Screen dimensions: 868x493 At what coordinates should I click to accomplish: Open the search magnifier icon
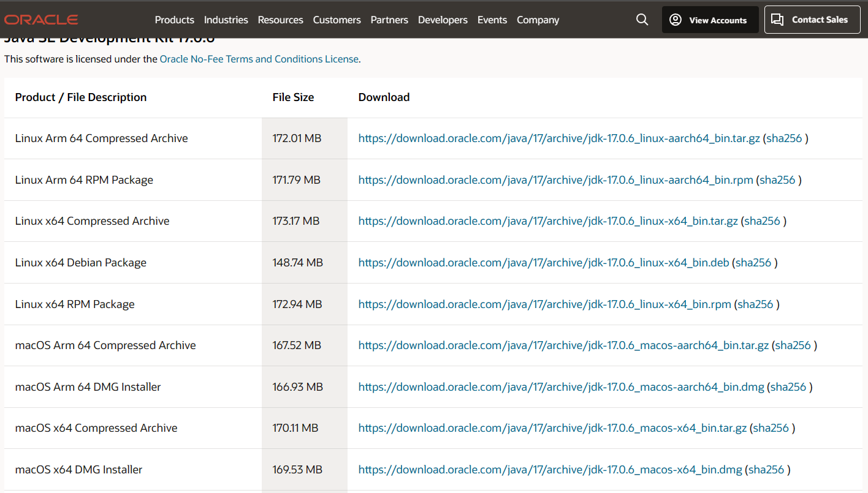(x=642, y=20)
